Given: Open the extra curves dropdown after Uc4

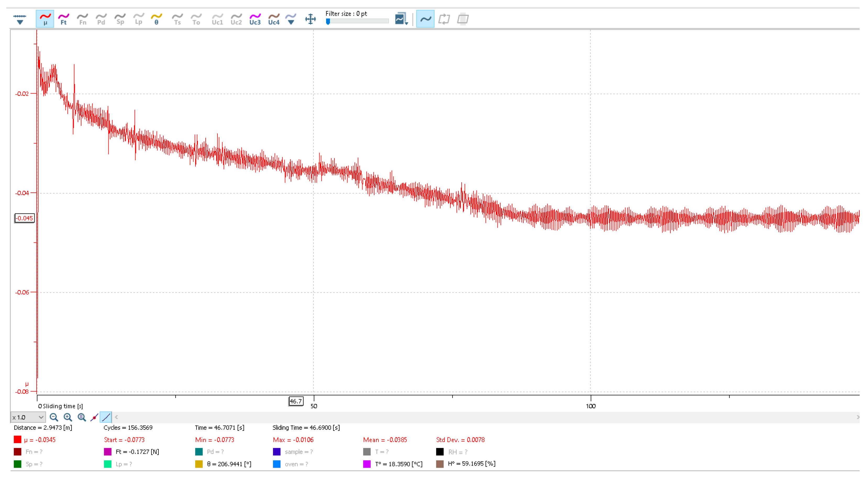Looking at the screenshot, I should point(291,19).
